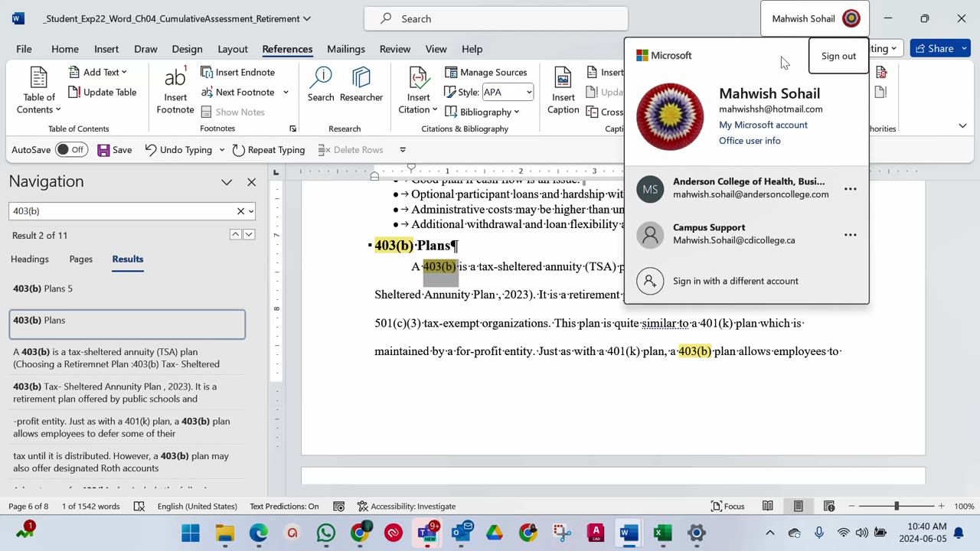The width and height of the screenshot is (980, 551).
Task: Show Headings tab in Navigation pane
Action: coord(30,259)
